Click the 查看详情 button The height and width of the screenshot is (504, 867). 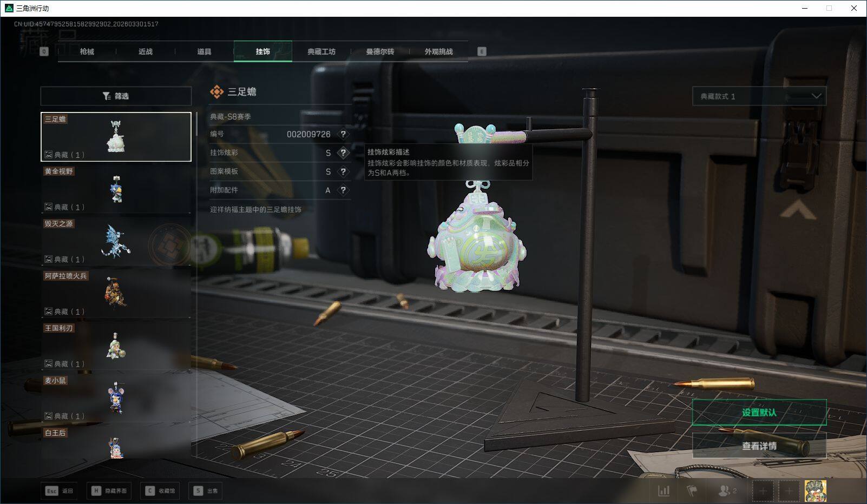tap(759, 446)
